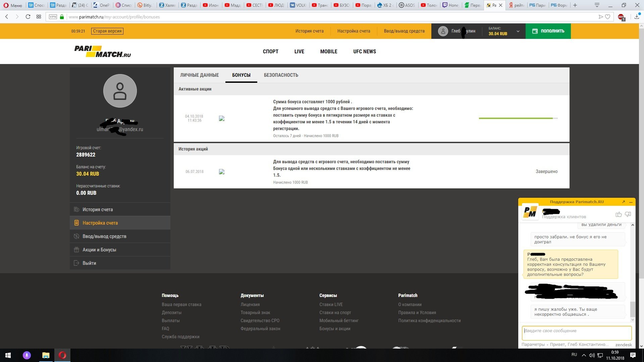644x362 pixels.
Task: Open Акции и Бонусы in sidebar
Action: [x=120, y=250]
